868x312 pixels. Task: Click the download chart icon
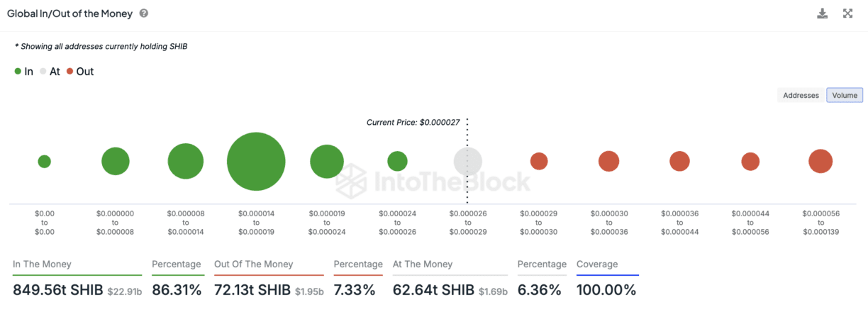tap(823, 13)
